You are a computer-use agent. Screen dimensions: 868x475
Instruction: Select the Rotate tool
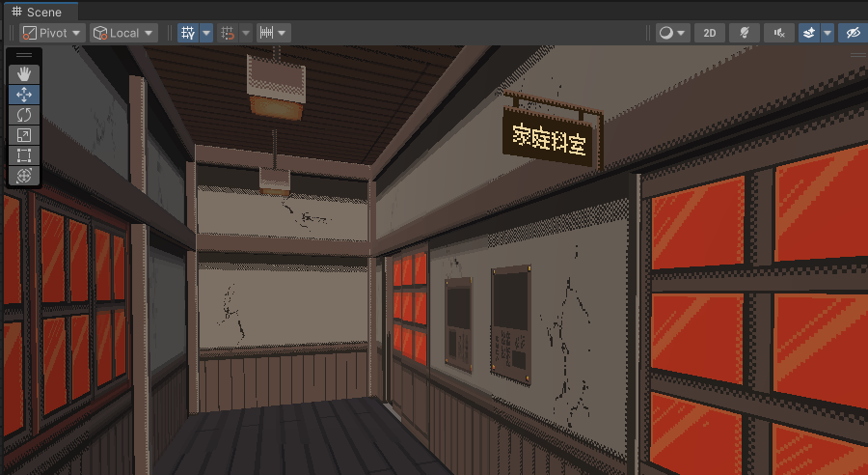pyautogui.click(x=24, y=114)
